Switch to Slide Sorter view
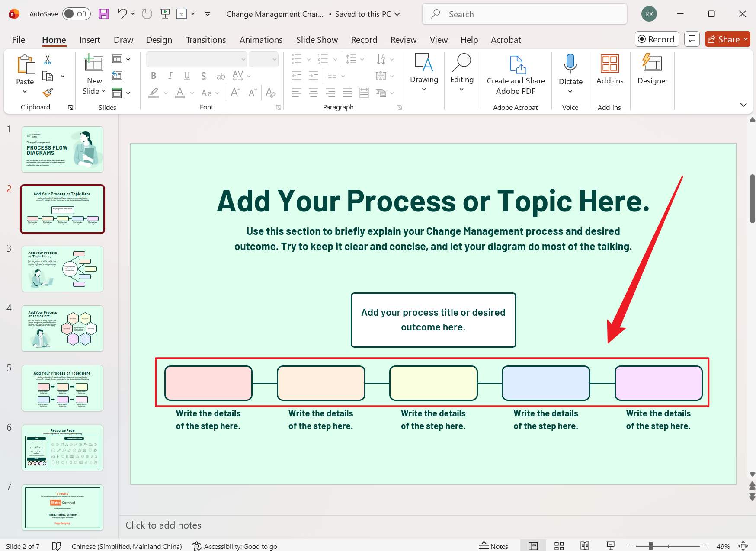The height and width of the screenshot is (551, 756). (x=559, y=546)
